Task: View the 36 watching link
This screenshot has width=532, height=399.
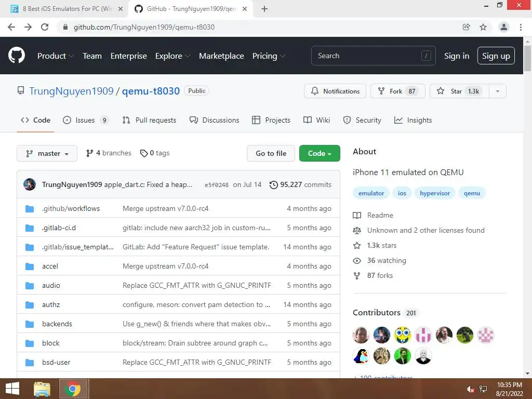Action: coord(380,261)
